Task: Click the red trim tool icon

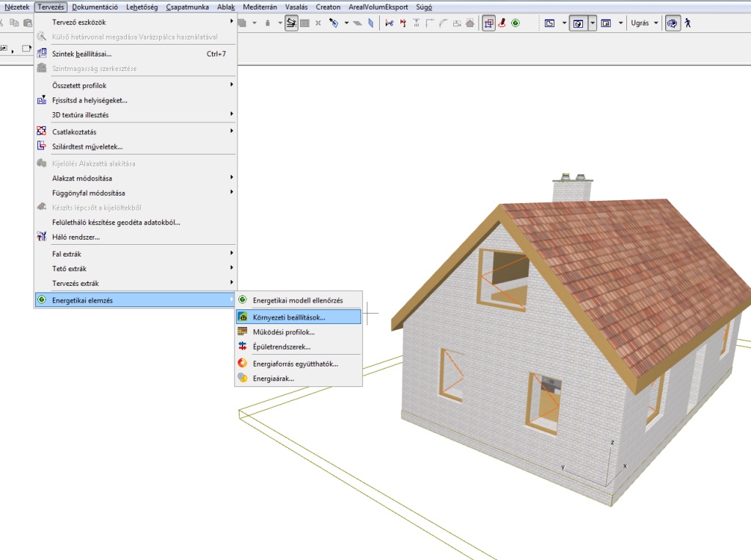Action: (x=403, y=23)
